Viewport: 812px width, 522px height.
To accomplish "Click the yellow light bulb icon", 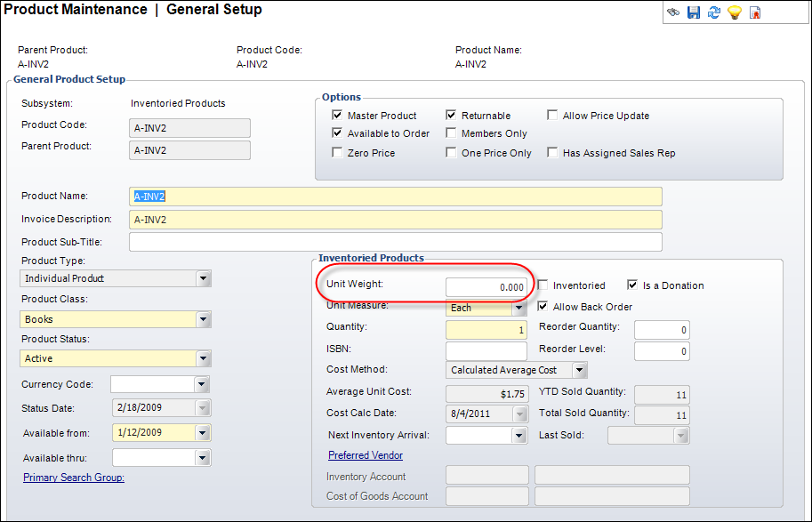I will pos(734,12).
